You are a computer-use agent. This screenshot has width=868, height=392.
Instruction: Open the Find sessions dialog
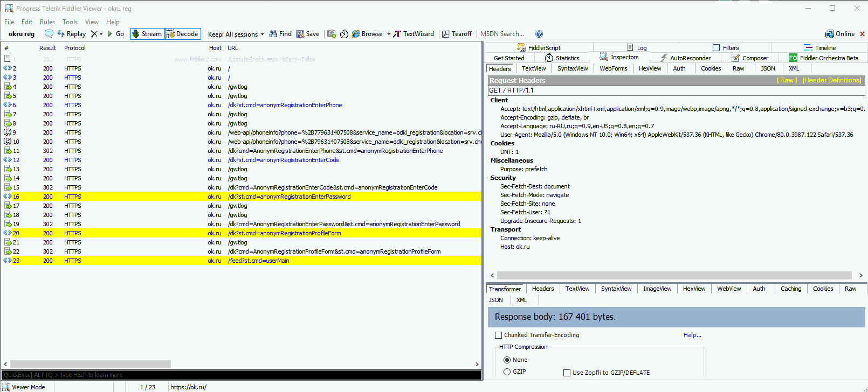point(280,34)
